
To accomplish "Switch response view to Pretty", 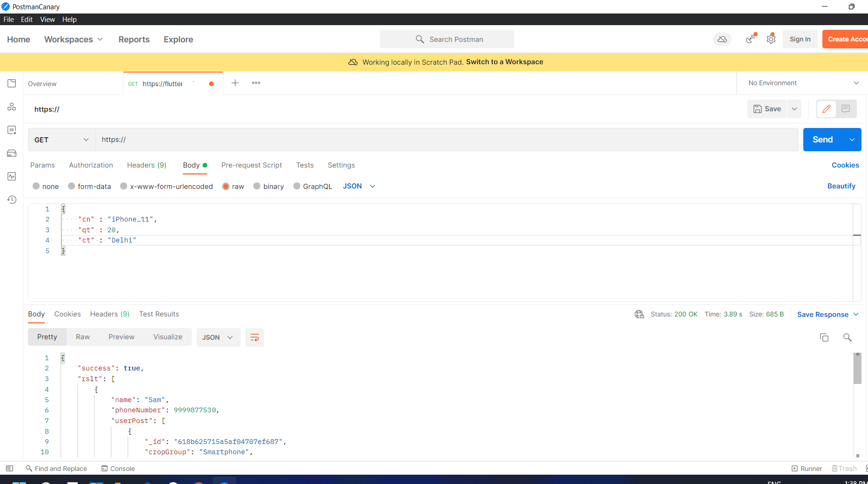I will click(47, 337).
